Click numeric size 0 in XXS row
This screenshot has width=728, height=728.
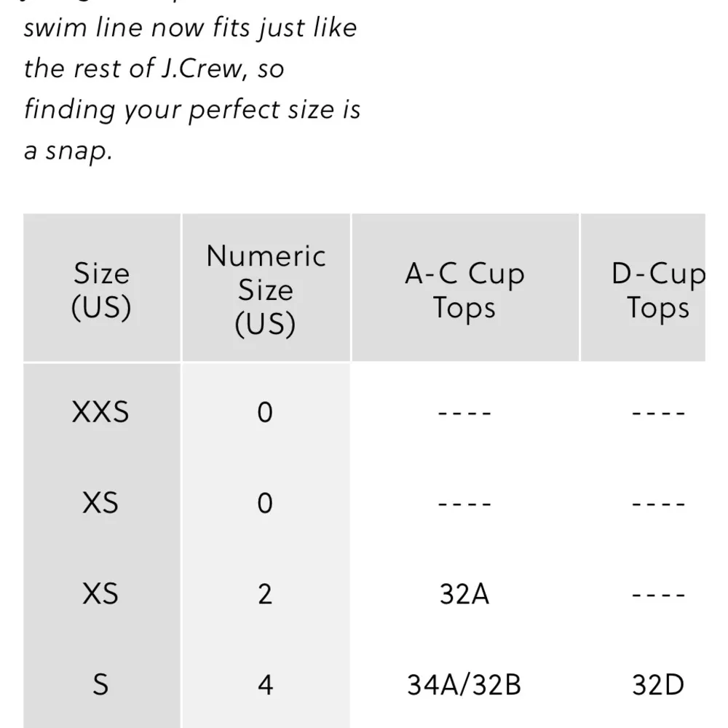coord(266,412)
